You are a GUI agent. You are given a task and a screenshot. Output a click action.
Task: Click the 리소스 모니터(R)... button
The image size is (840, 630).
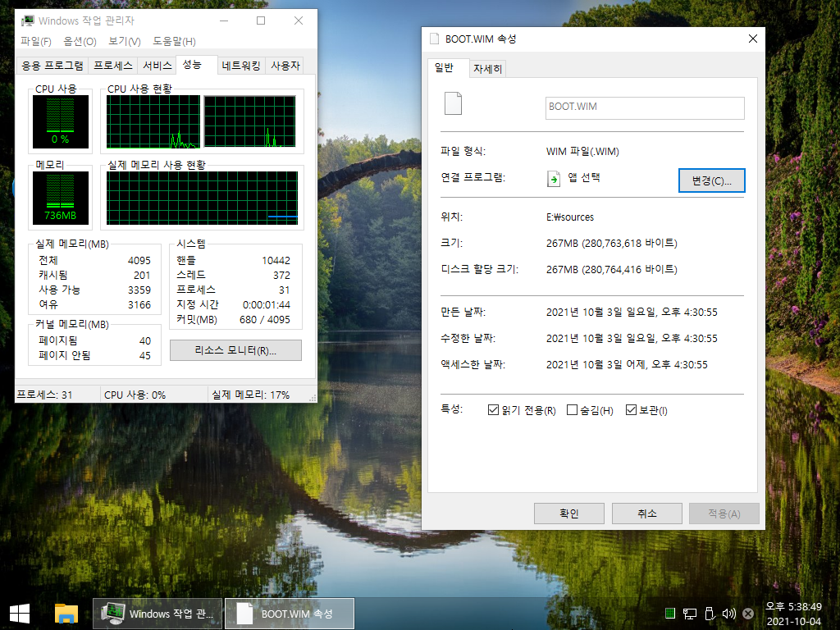235,350
